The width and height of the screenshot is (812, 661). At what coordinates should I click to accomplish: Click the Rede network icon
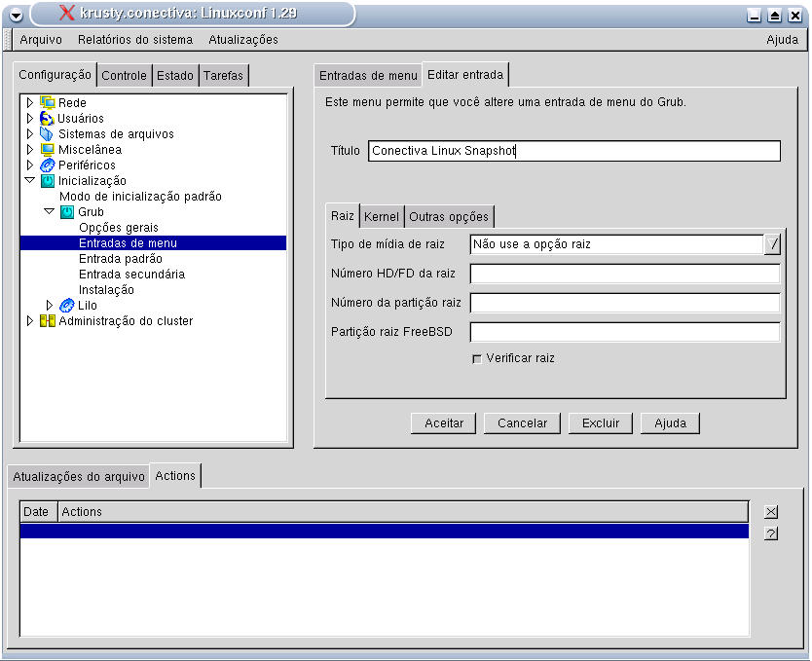point(47,102)
